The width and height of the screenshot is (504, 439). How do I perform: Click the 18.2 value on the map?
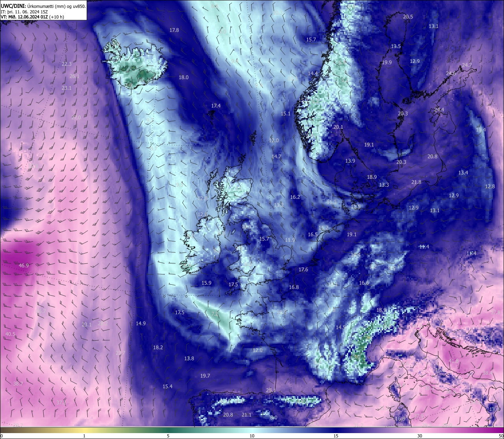pos(158,348)
